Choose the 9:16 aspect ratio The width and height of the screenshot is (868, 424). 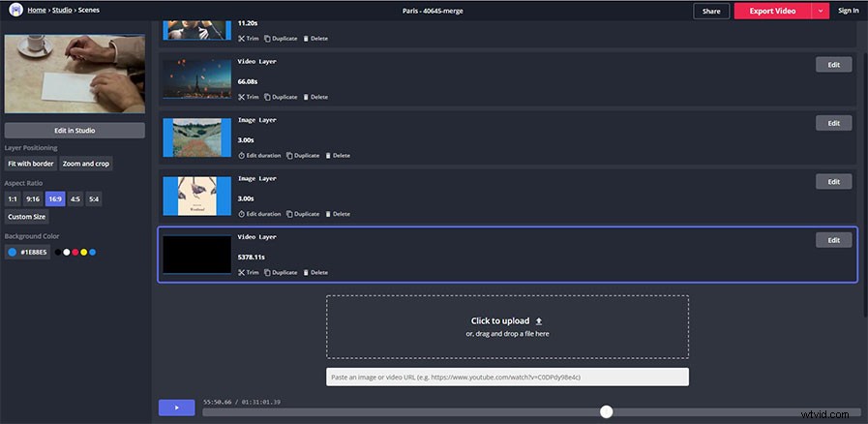tap(33, 198)
